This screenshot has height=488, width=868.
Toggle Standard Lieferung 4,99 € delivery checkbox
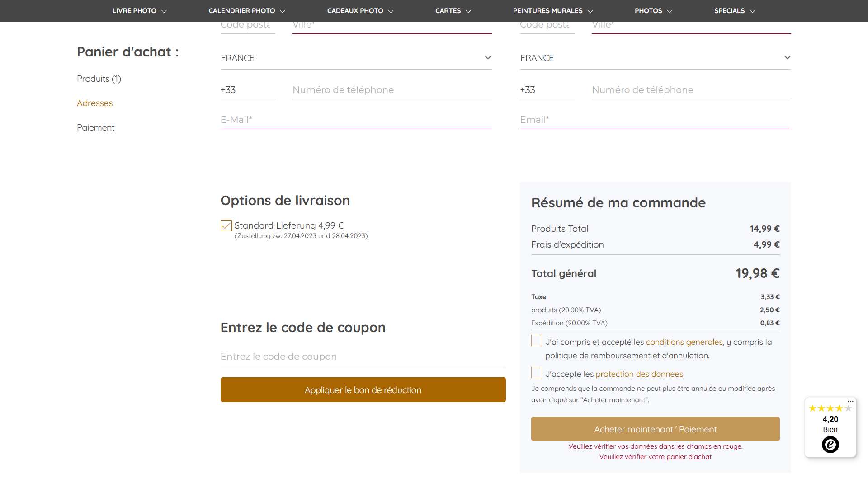click(x=226, y=225)
